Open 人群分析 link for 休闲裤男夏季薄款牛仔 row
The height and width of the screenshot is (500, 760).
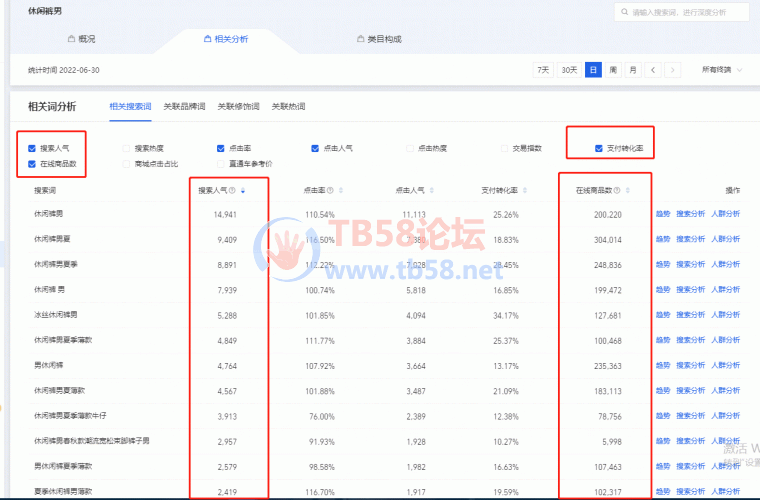726,415
